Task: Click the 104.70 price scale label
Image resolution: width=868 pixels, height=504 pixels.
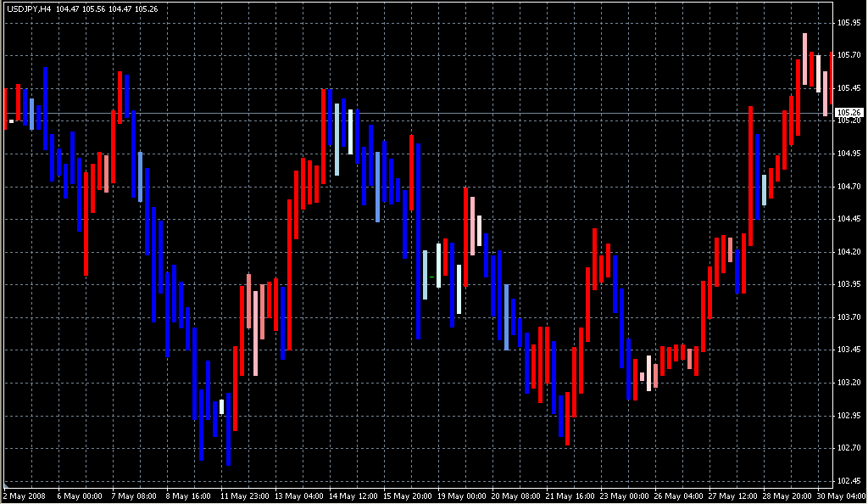Action: coord(849,187)
